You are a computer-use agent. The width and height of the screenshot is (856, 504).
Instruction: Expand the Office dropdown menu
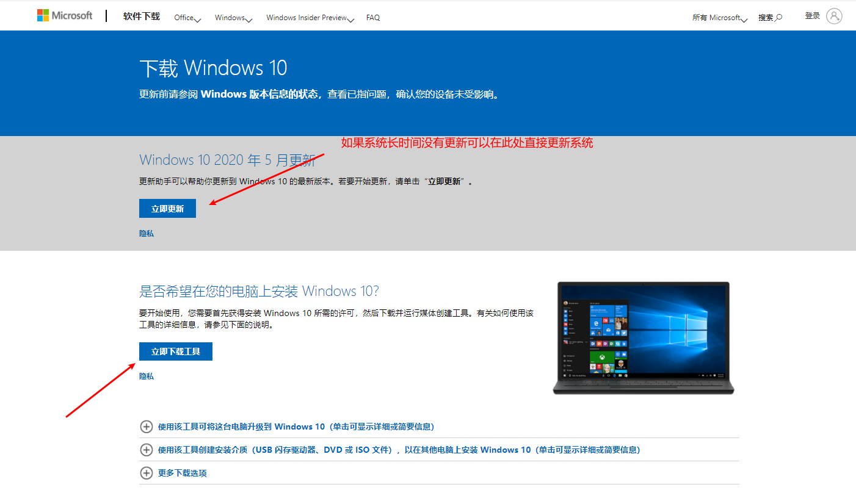click(x=187, y=18)
